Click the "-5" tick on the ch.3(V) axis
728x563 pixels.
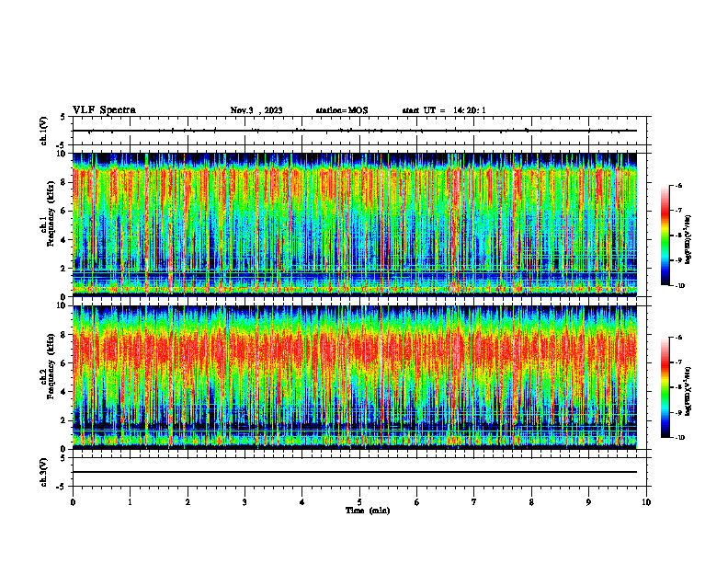point(62,487)
